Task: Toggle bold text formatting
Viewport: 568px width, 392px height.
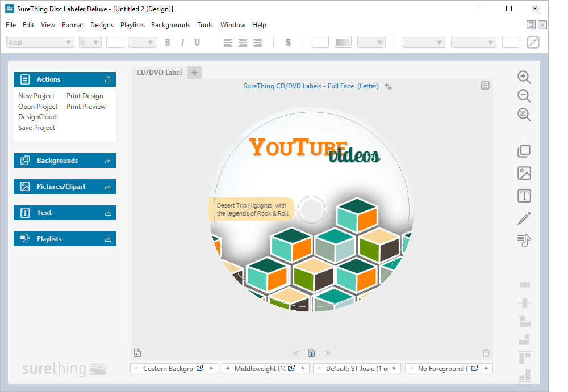Action: click(167, 42)
